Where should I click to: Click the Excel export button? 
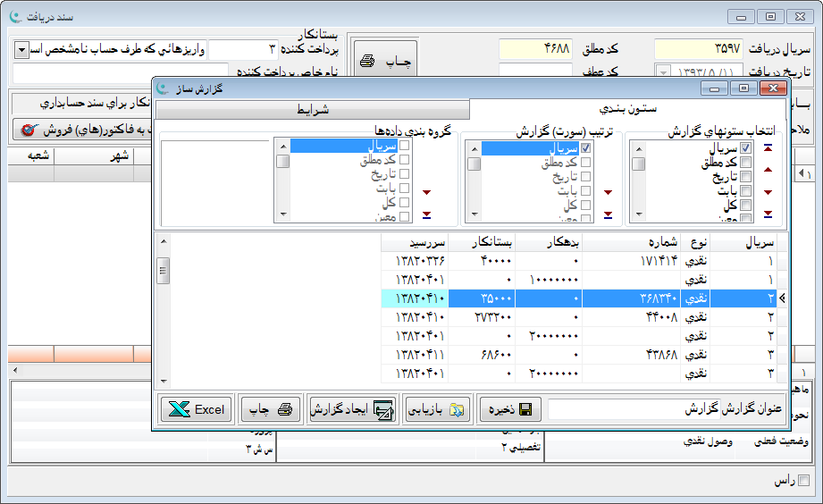click(x=197, y=409)
